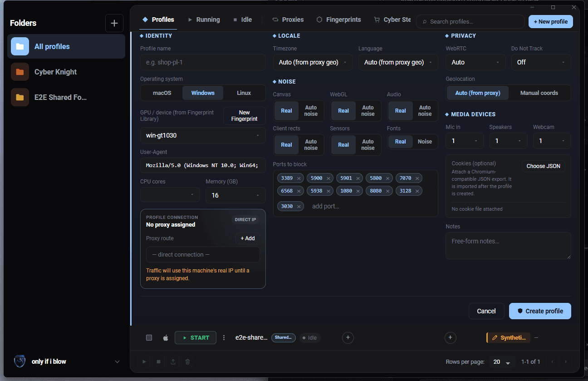Screen dimensions: 588x381
Task: Open the Fingerprints tab
Action: tap(339, 20)
